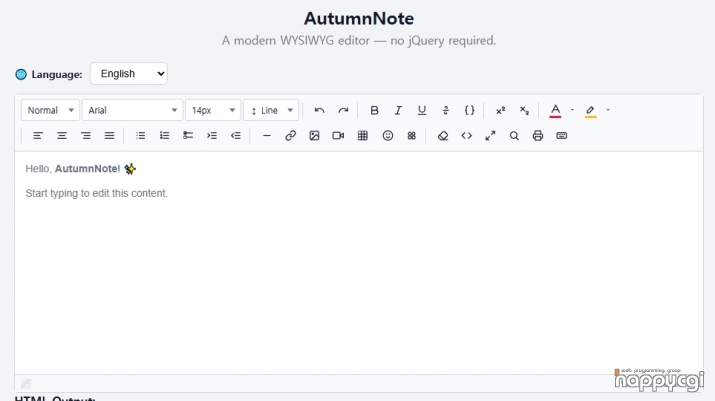Image resolution: width=715 pixels, height=401 pixels.
Task: Click the Undo button
Action: pos(319,110)
